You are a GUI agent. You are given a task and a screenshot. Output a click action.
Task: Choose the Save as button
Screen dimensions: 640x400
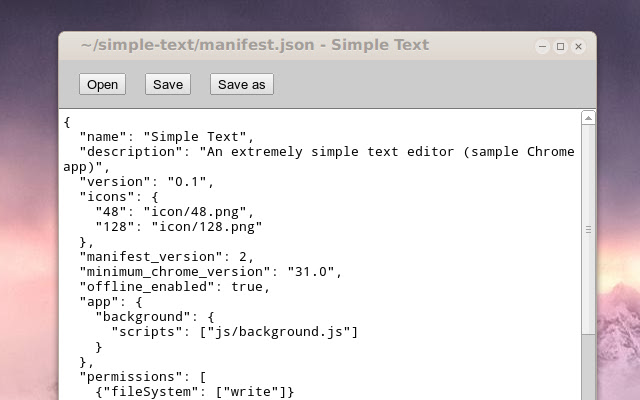(x=242, y=84)
